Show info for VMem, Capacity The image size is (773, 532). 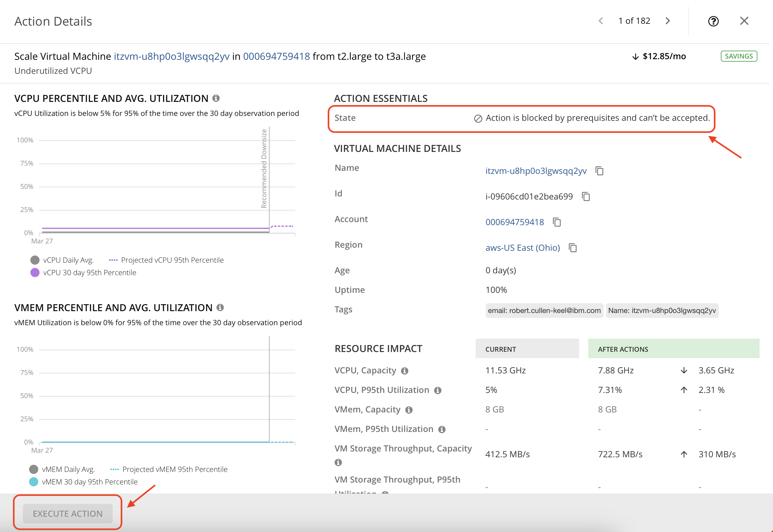pos(409,410)
